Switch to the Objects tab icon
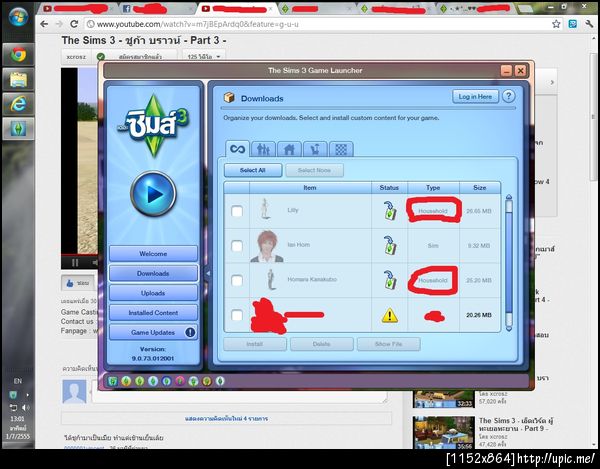This screenshot has width=600, height=469. click(315, 149)
